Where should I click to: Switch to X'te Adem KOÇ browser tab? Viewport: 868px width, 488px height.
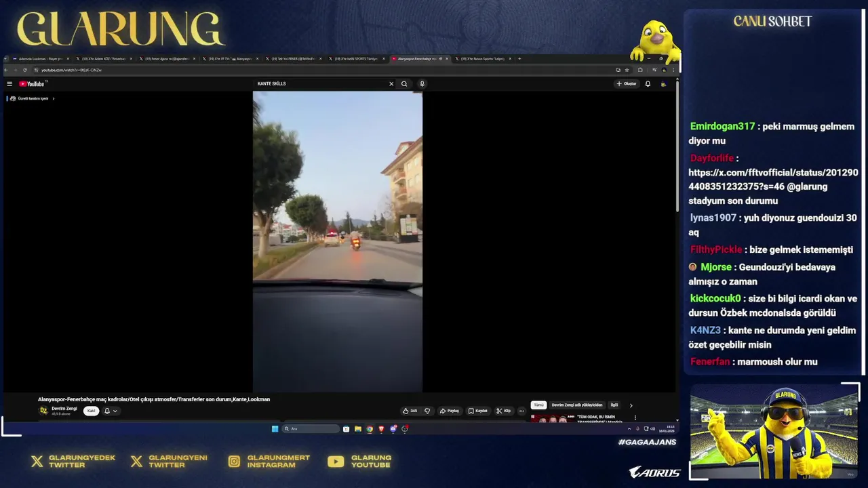[x=103, y=59]
